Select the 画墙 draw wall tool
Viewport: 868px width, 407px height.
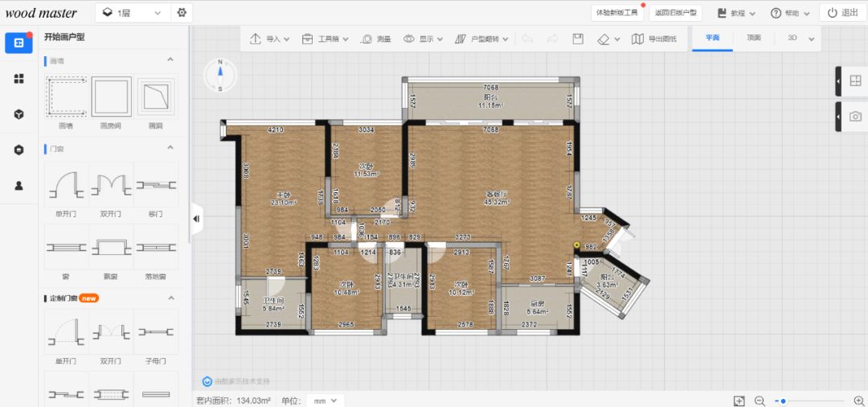(x=66, y=97)
